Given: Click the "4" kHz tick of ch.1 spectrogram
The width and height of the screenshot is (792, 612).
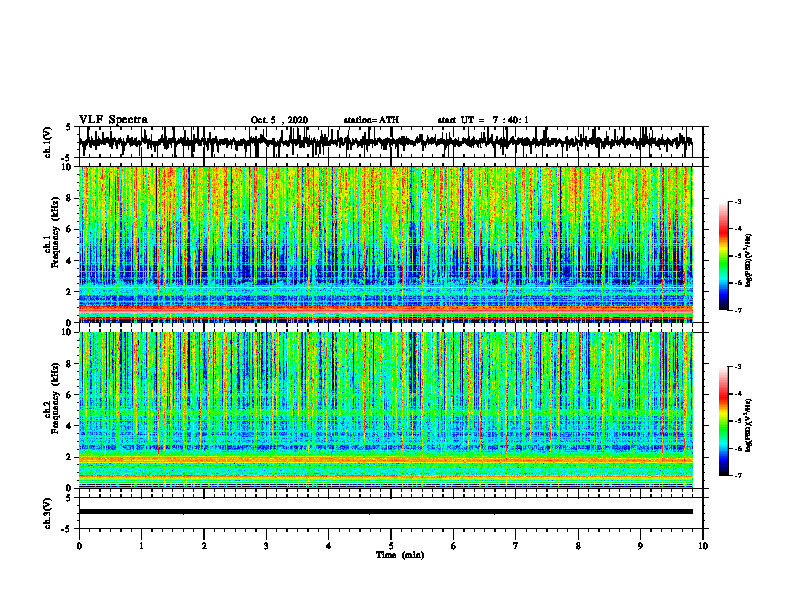Looking at the screenshot, I should pyautogui.click(x=71, y=261).
